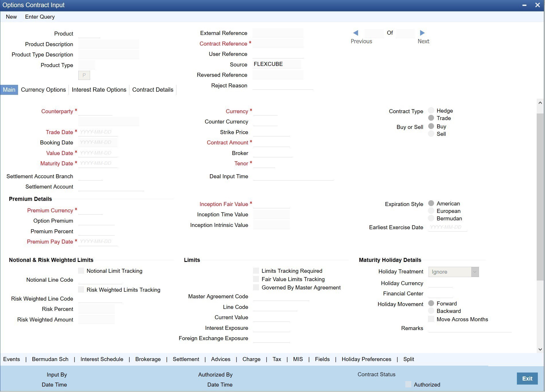Viewport: 545px width, 392px height.
Task: Click the Contract Amount field
Action: coord(271,142)
